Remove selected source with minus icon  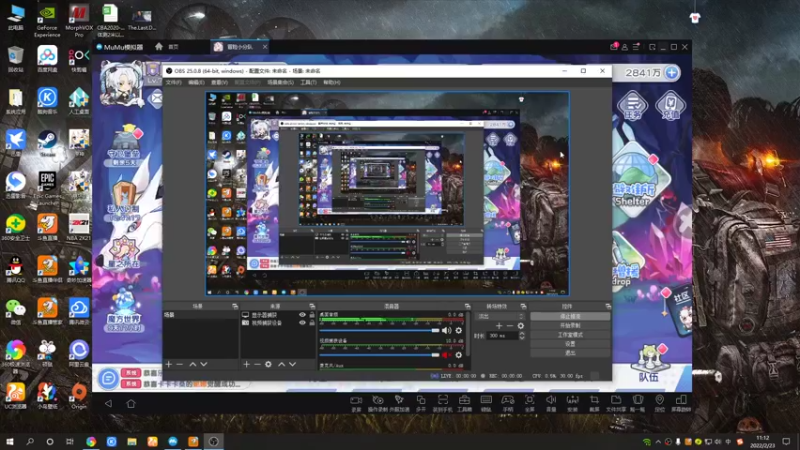[257, 364]
